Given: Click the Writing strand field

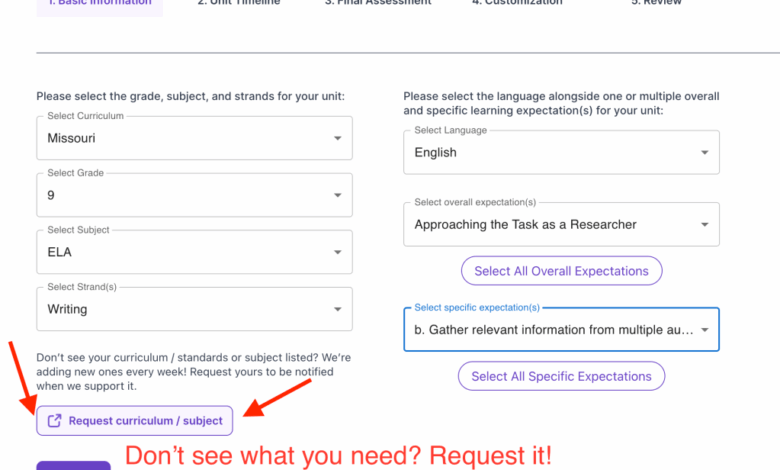Looking at the screenshot, I should pyautogui.click(x=195, y=309).
